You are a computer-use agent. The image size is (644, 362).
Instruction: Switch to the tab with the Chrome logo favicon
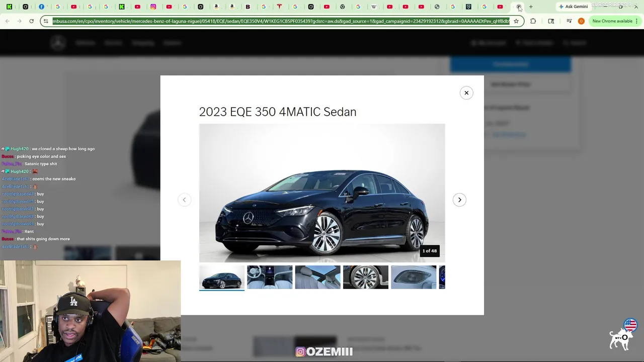[x=343, y=7]
